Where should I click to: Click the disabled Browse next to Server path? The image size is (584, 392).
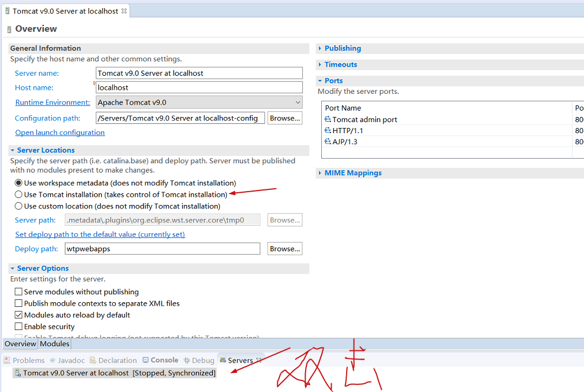point(285,220)
